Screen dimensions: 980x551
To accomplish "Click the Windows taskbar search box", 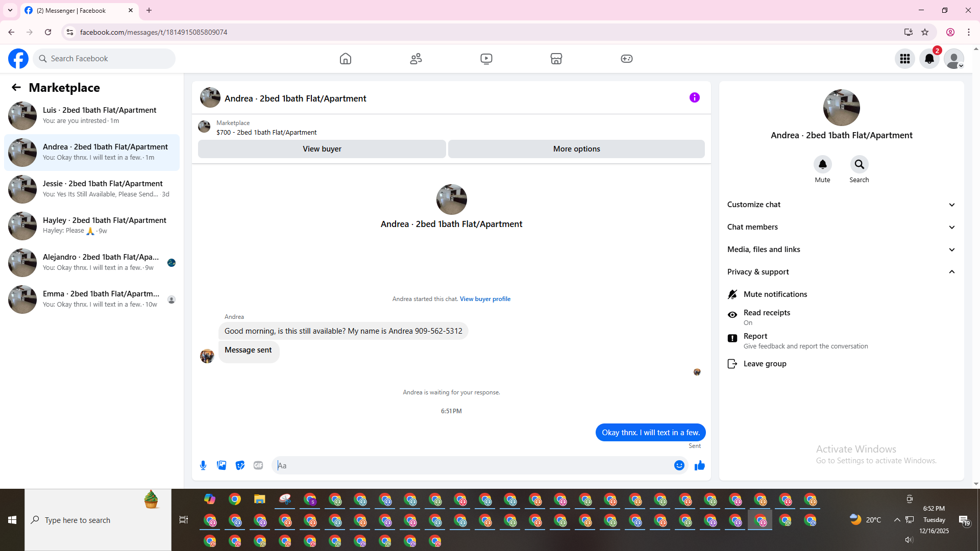I will [98, 520].
